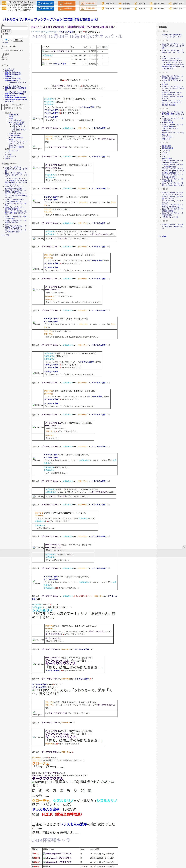The image size is (186, 868).
Task: Open 直轄@雀荘 最強雀鬼決定戦 link
Action: (15, 98)
